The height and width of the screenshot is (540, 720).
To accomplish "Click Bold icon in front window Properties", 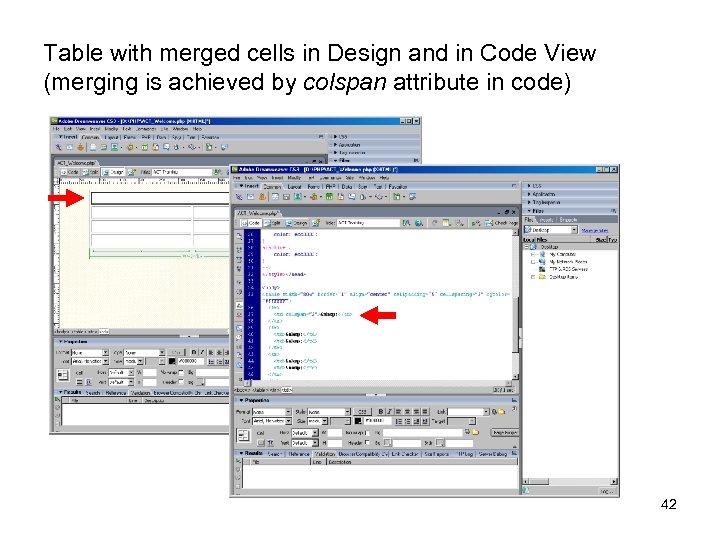I will pyautogui.click(x=380, y=411).
